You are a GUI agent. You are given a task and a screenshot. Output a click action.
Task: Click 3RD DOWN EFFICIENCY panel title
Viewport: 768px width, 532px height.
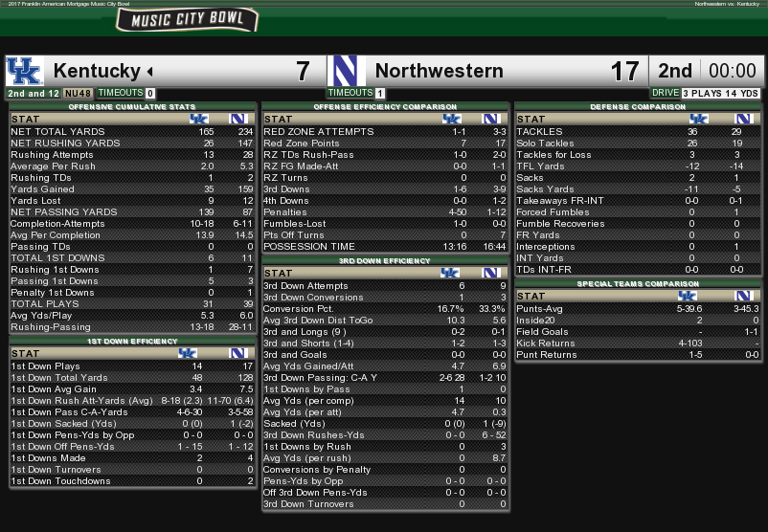tap(385, 261)
